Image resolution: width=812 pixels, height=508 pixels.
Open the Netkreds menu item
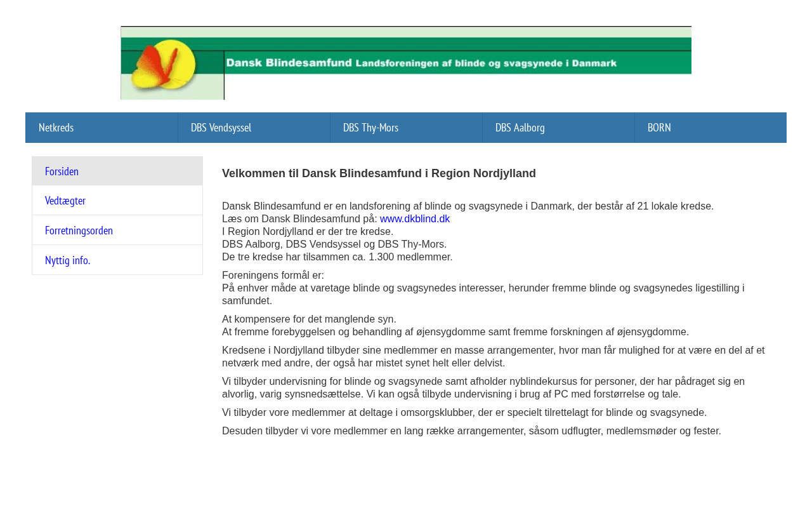click(x=101, y=128)
